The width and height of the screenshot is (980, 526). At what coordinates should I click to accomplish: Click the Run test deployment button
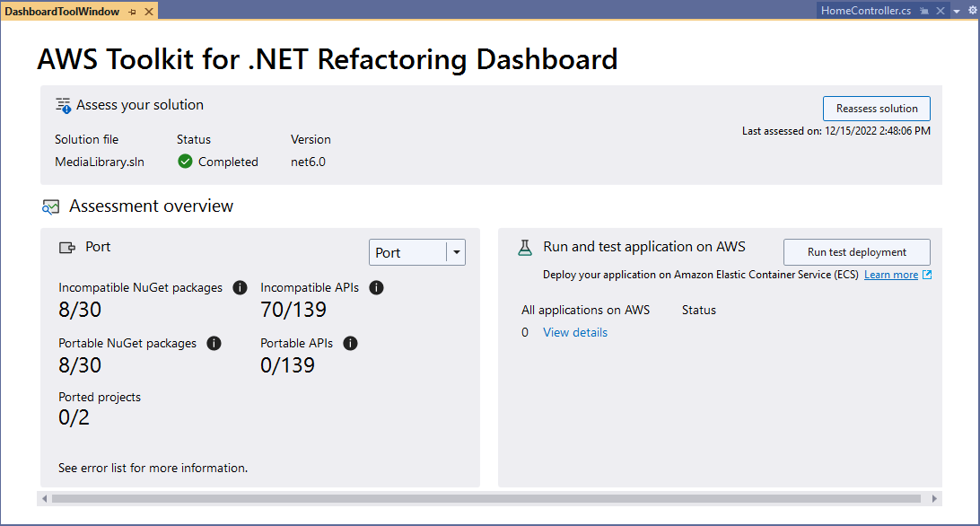[x=856, y=252]
